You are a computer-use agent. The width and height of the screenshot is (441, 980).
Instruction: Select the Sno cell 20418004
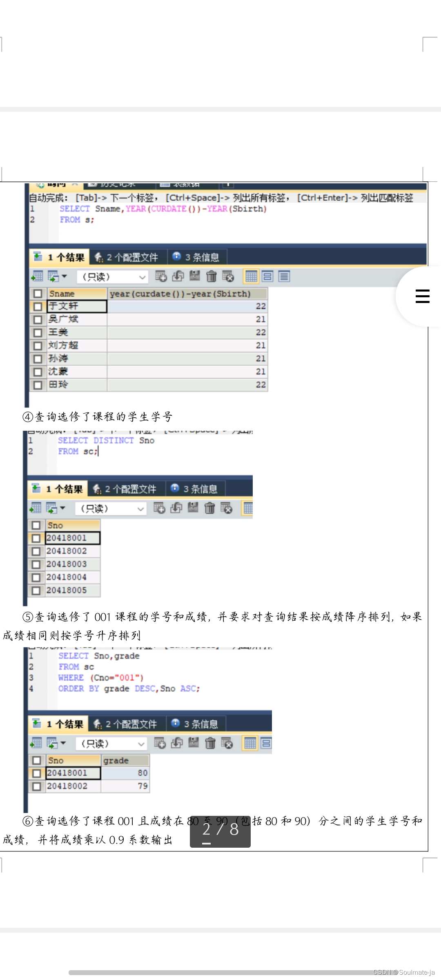click(x=72, y=577)
